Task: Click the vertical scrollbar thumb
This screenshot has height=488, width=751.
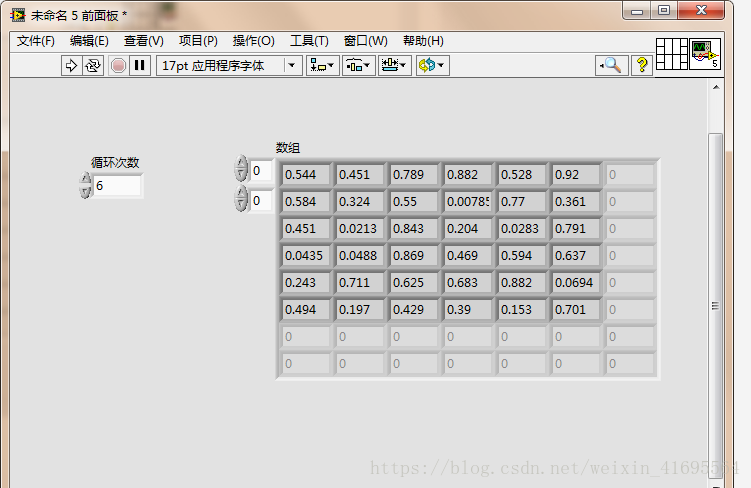Action: pyautogui.click(x=716, y=305)
